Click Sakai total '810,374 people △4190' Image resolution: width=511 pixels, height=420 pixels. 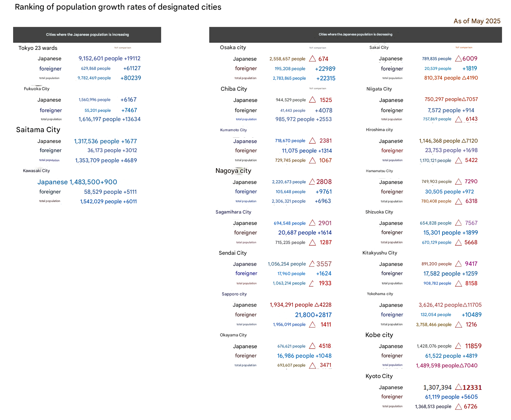451,78
